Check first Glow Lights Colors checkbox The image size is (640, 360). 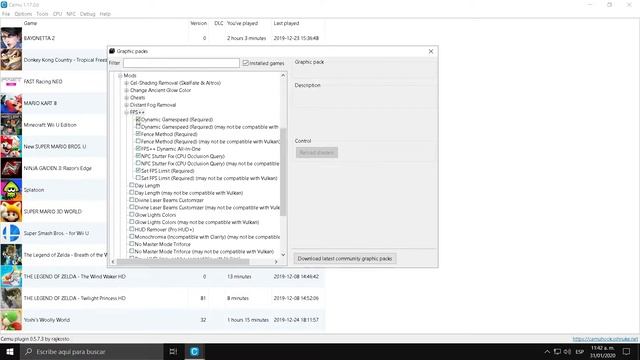tap(132, 214)
